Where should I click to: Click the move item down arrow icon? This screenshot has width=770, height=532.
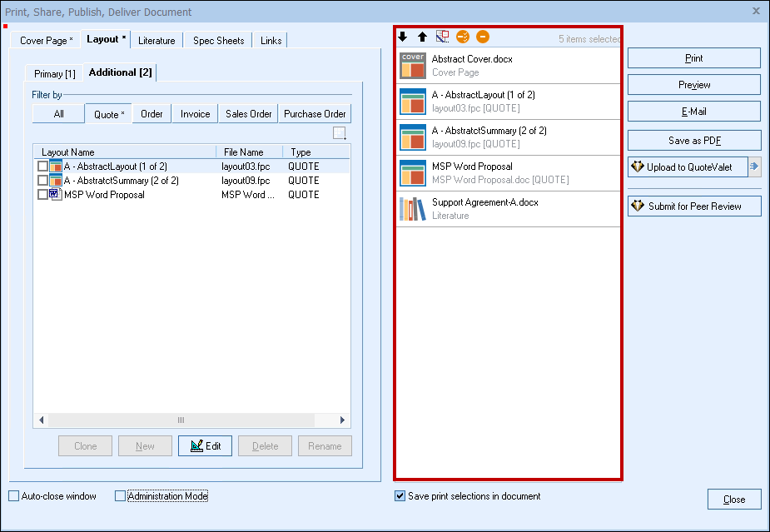point(403,37)
